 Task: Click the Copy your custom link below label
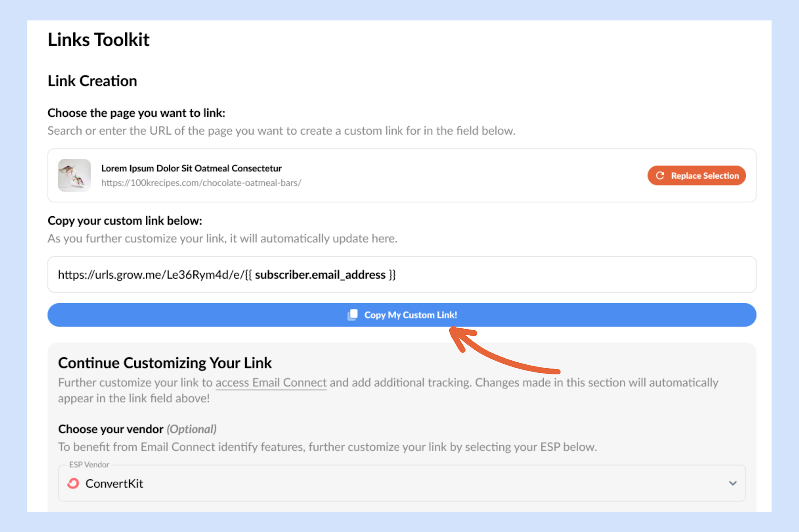125,221
